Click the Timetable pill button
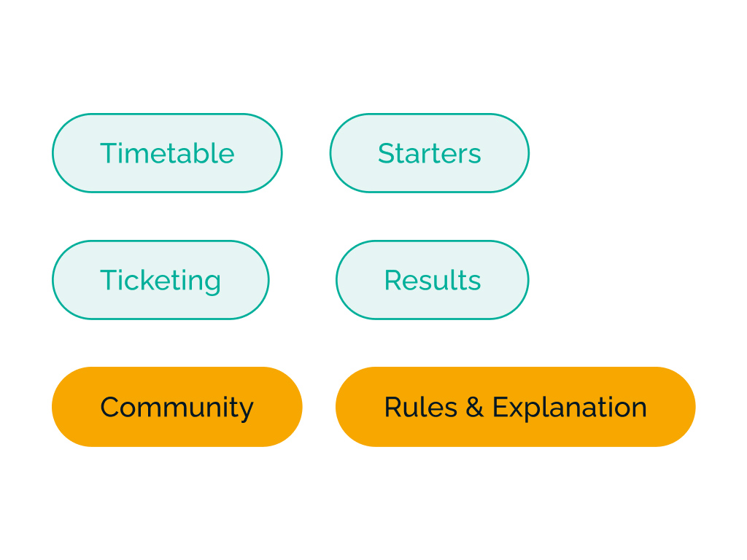Screen dimensions: 747x560 (x=167, y=153)
